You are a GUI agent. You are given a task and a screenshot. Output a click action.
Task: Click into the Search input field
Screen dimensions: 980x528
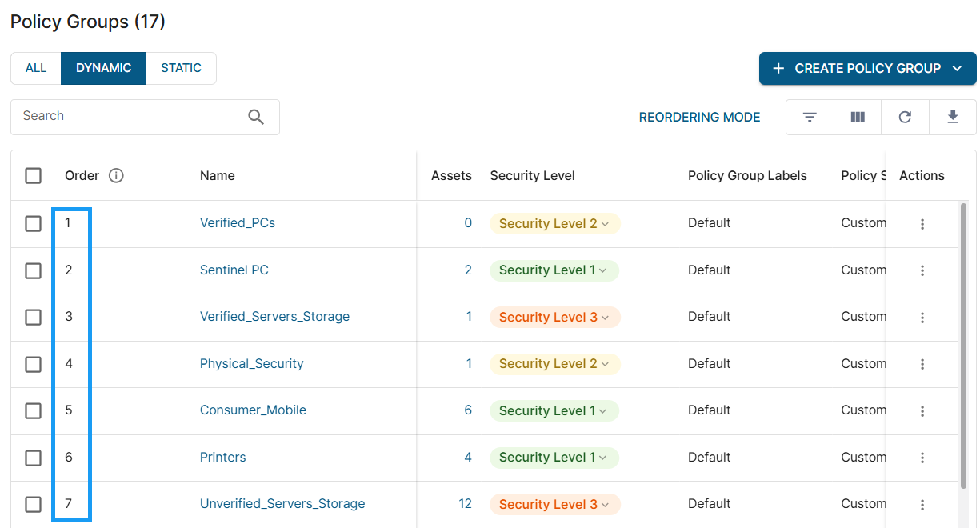pos(128,117)
